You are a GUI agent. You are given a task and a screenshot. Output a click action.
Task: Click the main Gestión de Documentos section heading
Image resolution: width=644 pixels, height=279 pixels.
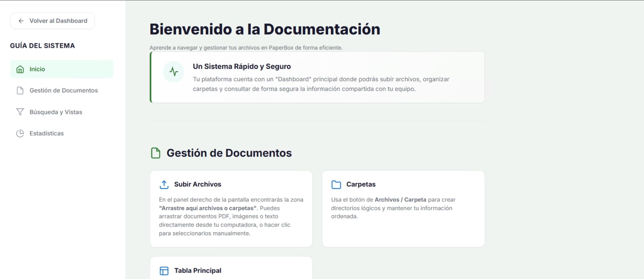point(229,153)
